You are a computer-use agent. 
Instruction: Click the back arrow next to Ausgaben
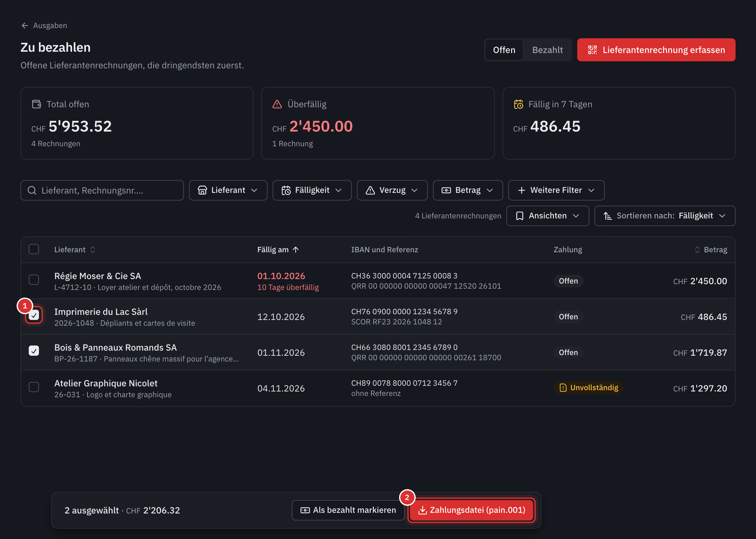(x=25, y=26)
